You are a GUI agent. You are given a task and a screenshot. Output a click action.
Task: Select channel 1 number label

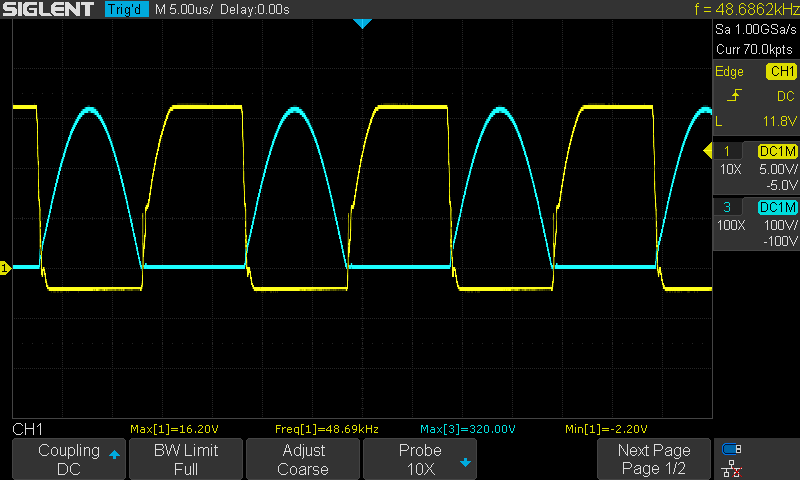click(x=727, y=151)
